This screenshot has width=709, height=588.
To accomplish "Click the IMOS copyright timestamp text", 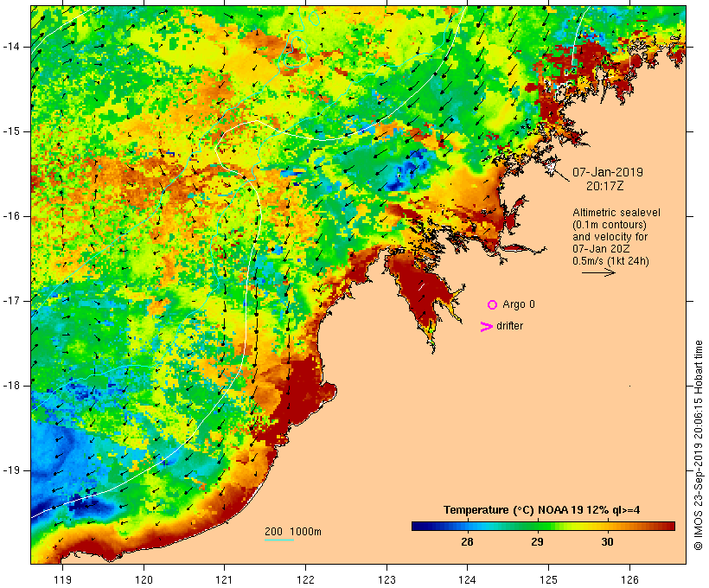I will 699,445.
